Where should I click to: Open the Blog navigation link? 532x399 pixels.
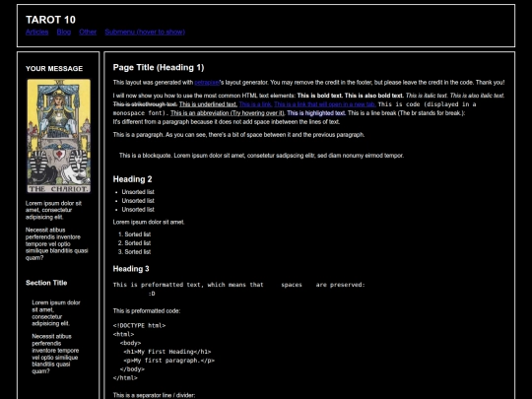coord(64,32)
